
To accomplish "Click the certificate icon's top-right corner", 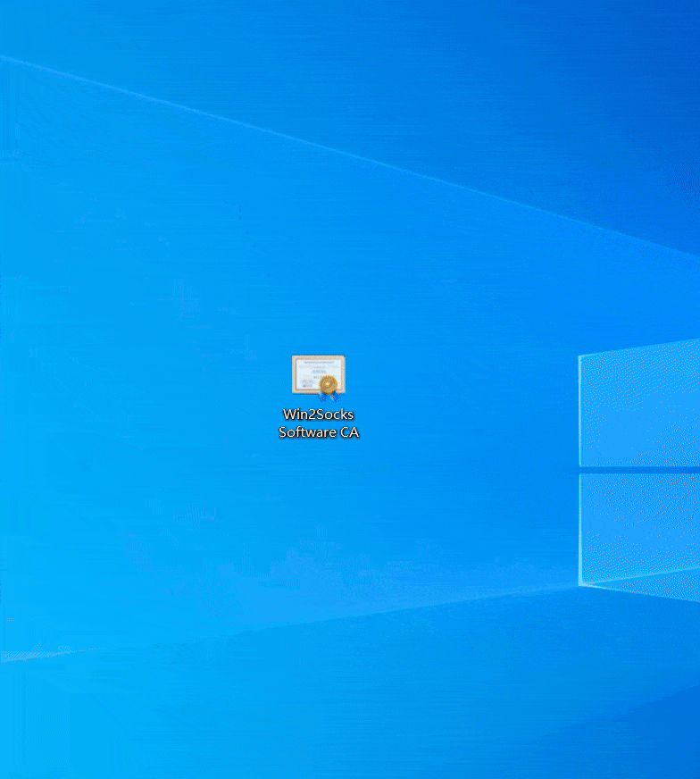I will 343,358.
